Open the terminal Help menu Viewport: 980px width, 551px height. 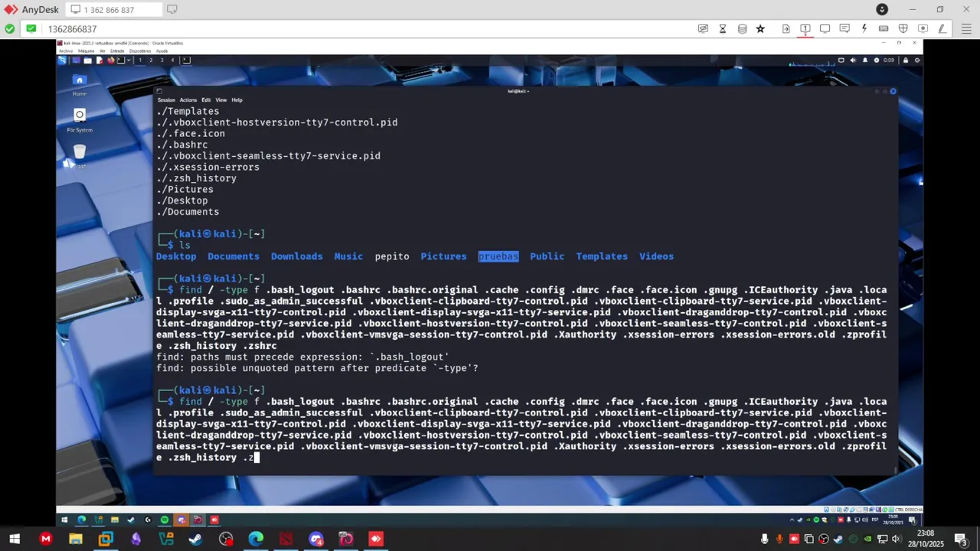(x=237, y=100)
